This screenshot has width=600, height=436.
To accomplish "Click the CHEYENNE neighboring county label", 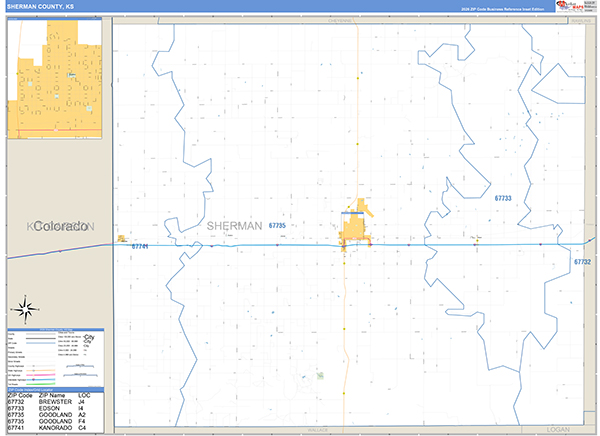I will [x=340, y=21].
